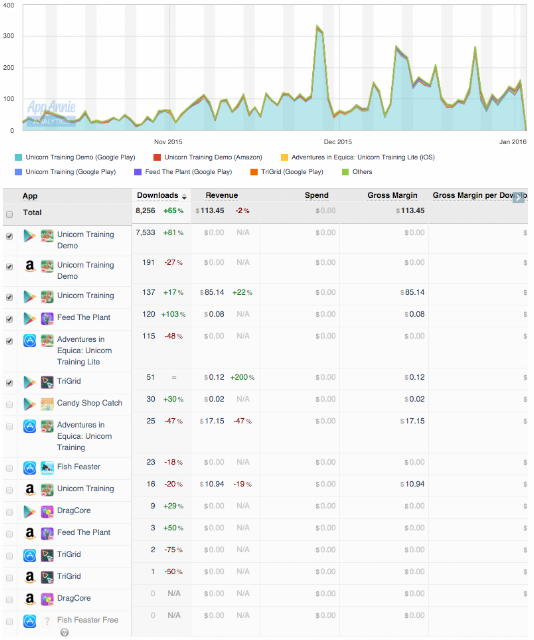Uncheck Unicorn Training Demo Google Play checkbox
Viewport: 534px width, 640px height.
tap(9, 236)
